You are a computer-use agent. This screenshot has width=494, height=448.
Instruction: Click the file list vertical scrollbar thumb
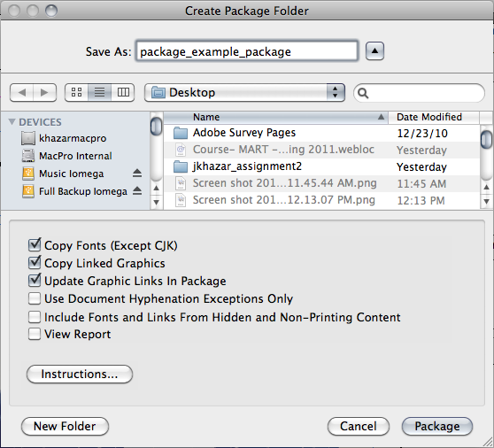tap(486, 139)
